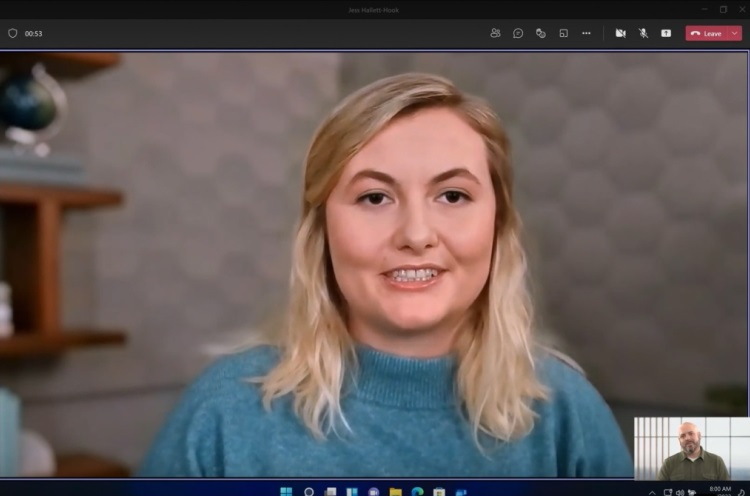This screenshot has height=496, width=750.
Task: Open More actions ellipsis menu
Action: [586, 33]
